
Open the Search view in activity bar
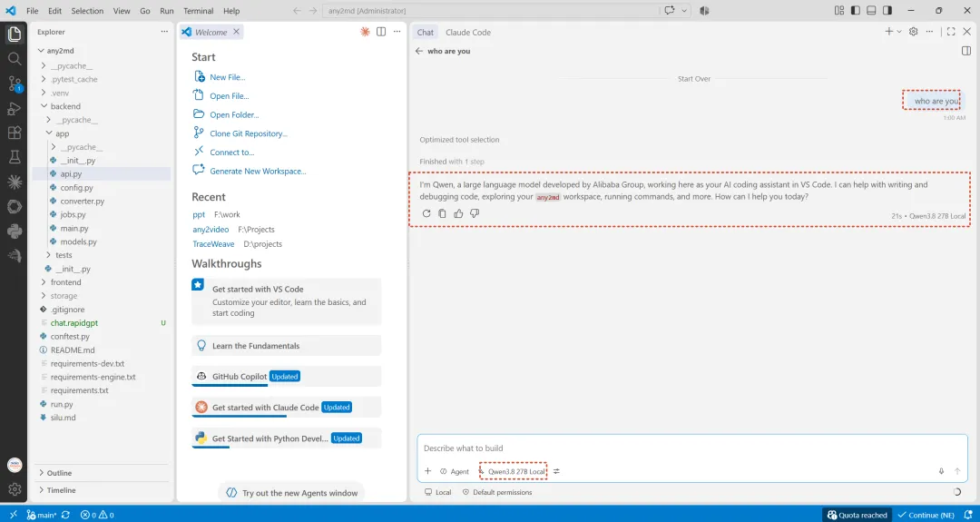(x=14, y=58)
